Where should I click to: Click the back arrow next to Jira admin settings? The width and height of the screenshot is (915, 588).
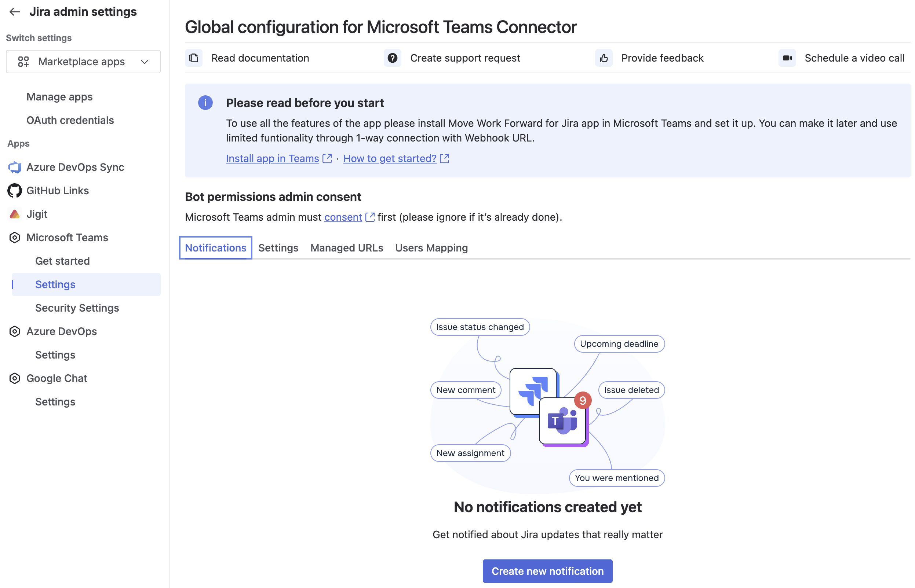click(x=15, y=12)
